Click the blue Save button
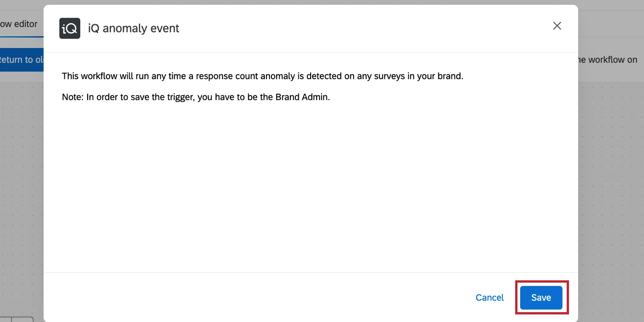 tap(541, 298)
